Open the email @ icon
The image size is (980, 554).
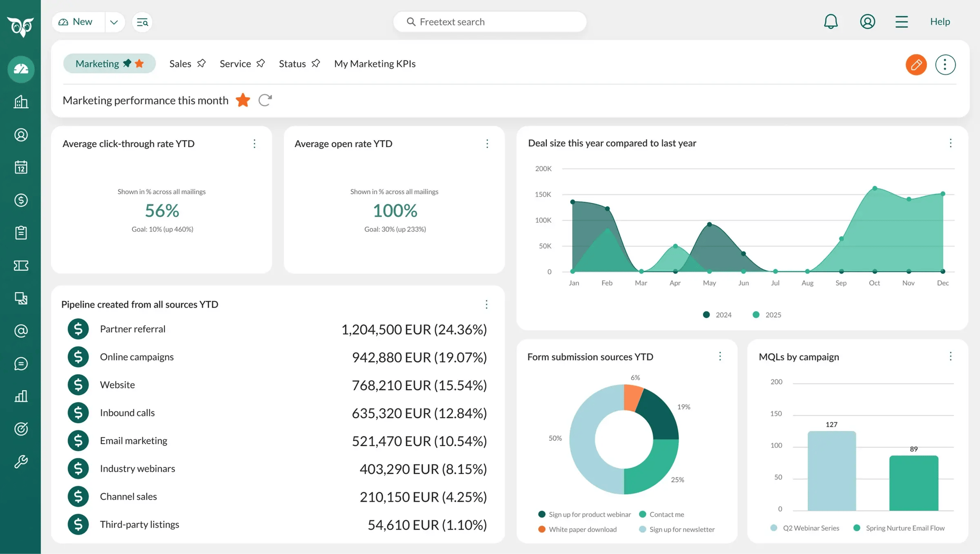click(21, 330)
